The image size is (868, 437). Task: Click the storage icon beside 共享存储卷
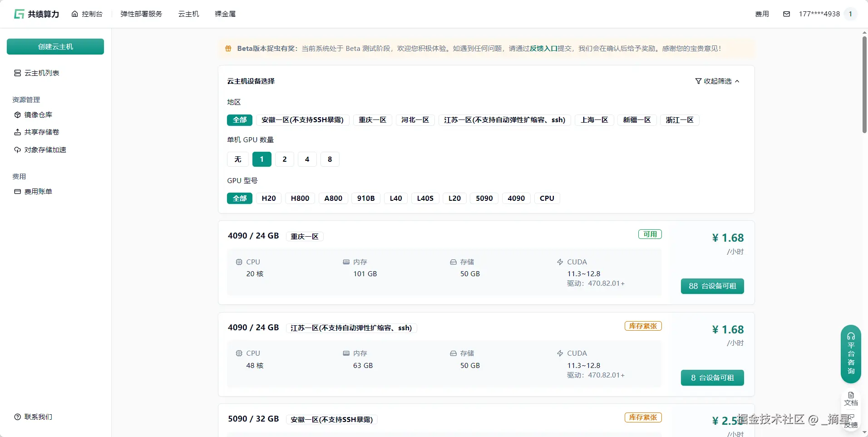click(18, 132)
